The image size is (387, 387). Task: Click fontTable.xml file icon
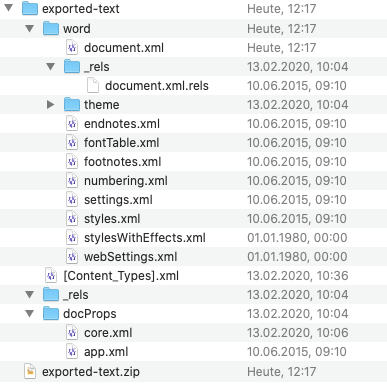pyautogui.click(x=72, y=142)
